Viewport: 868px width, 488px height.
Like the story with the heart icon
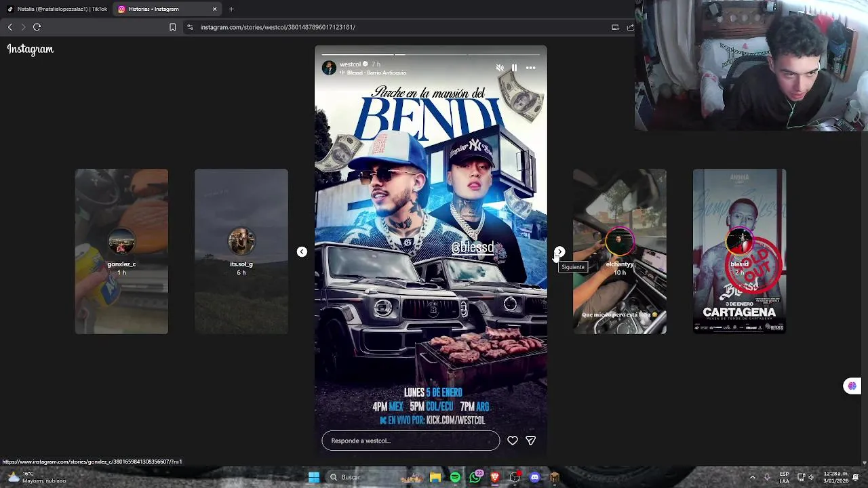tap(513, 441)
